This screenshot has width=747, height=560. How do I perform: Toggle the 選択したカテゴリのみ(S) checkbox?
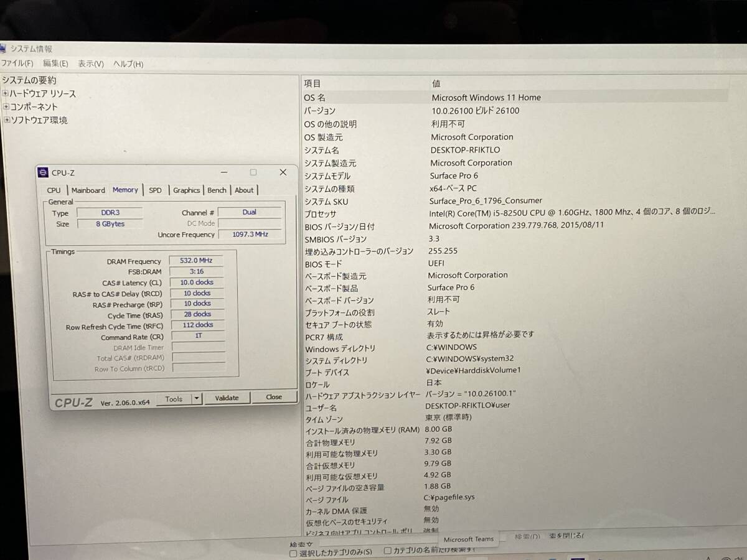293,553
